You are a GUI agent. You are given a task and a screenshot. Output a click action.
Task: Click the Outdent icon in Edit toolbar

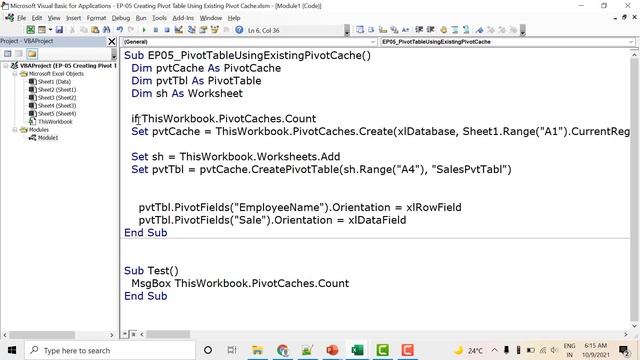[x=430, y=30]
